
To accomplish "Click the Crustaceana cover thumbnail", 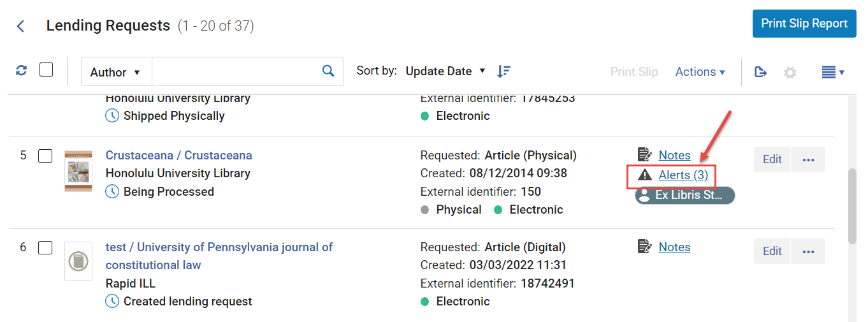I will point(78,171).
